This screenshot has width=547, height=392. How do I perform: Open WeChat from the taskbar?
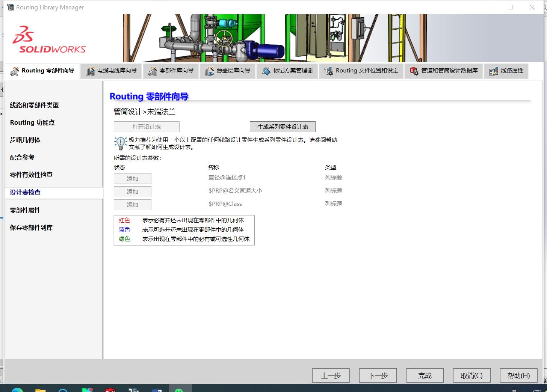point(179,390)
